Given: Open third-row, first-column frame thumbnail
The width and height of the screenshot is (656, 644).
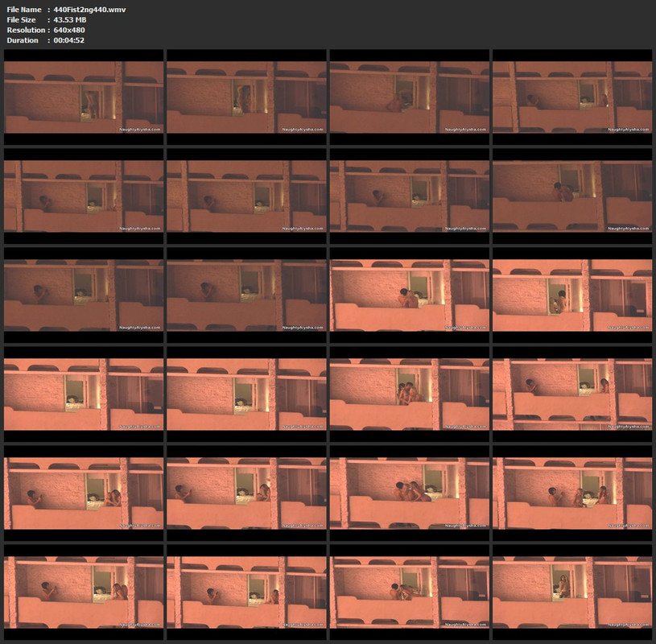Looking at the screenshot, I should tap(84, 295).
